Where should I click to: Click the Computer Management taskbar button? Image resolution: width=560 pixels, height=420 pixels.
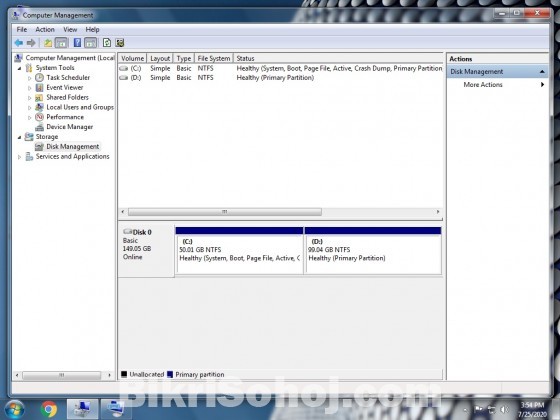pos(82,409)
